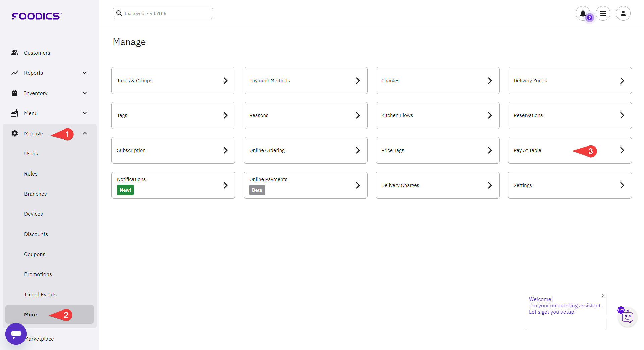Click the notifications bell icon
The image size is (644, 350).
(583, 13)
